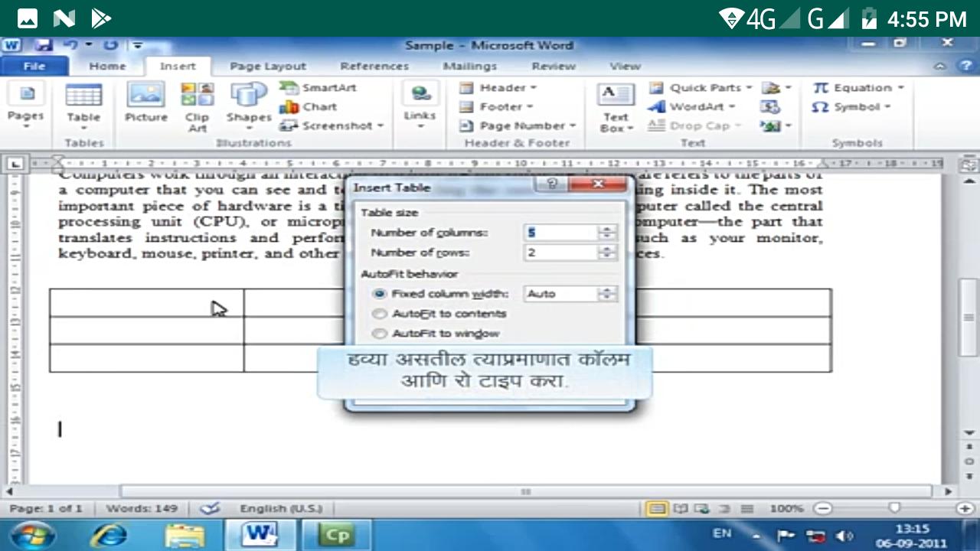This screenshot has width=980, height=551.
Task: Click the Number of rows field
Action: pos(560,252)
